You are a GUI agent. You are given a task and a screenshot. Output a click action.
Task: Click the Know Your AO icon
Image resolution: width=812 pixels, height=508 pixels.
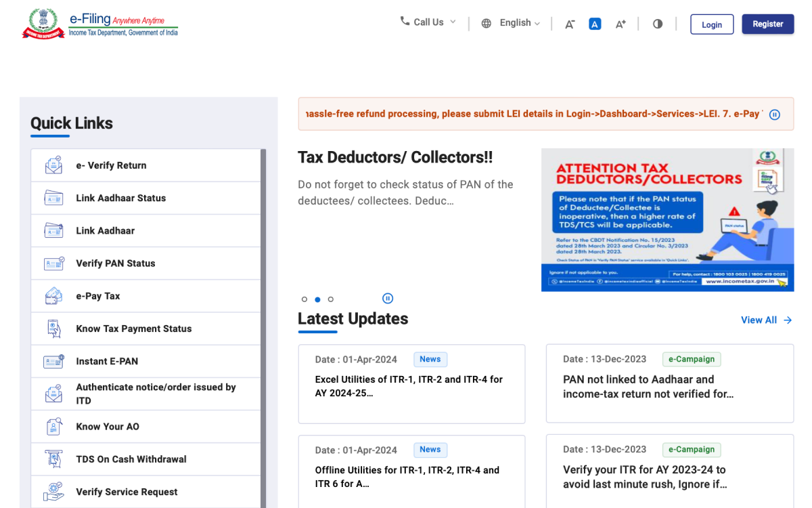(53, 427)
